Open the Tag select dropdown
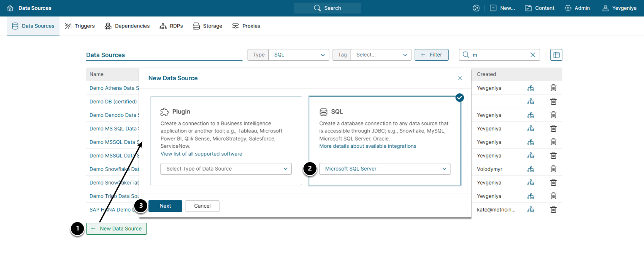 click(x=381, y=55)
